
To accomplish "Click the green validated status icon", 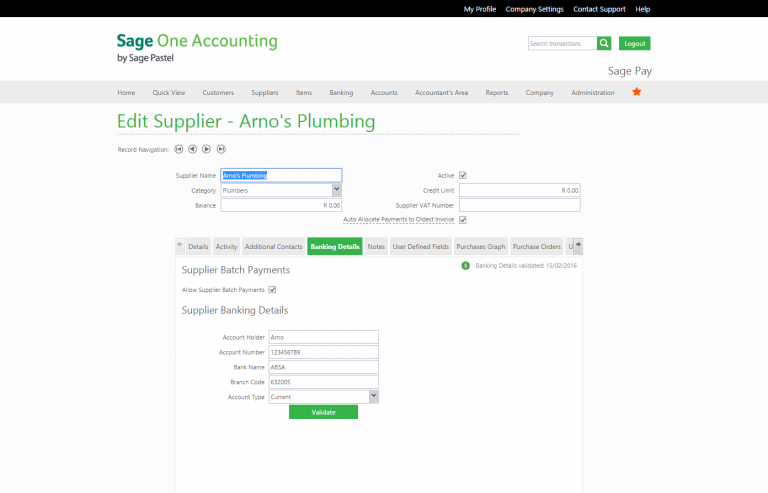I will point(465,266).
